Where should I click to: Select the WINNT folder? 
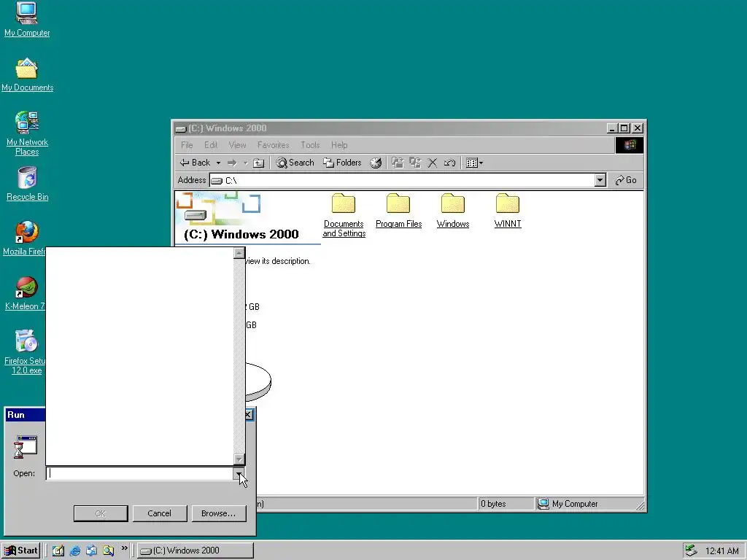pos(508,211)
